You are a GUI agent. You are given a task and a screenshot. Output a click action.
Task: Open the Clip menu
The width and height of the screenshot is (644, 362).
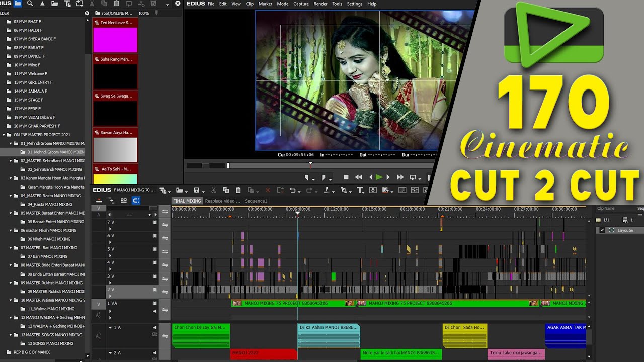(x=250, y=4)
